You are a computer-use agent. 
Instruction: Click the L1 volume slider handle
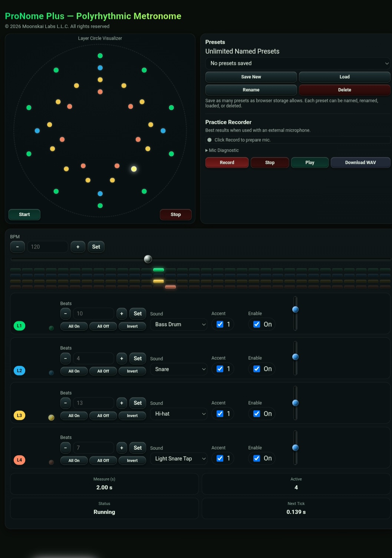[295, 309]
